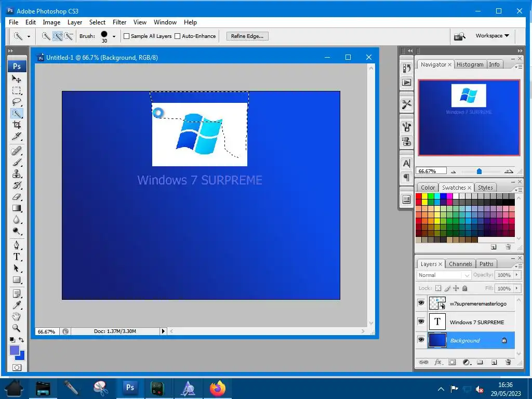This screenshot has width=532, height=399.
Task: Open the tool preset picker dropdown
Action: coord(29,36)
